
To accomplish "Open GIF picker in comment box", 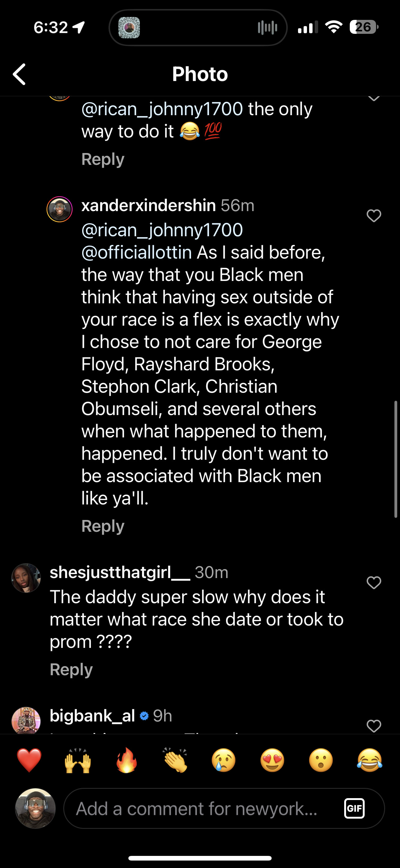I will coord(354,808).
